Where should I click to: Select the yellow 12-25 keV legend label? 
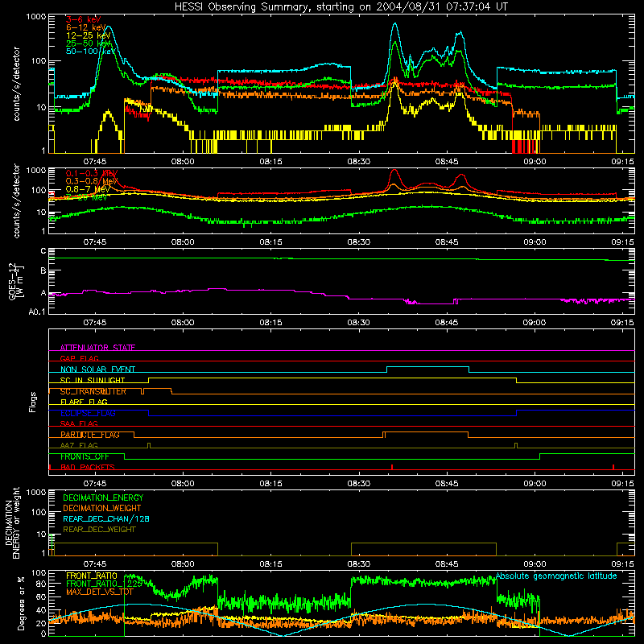(x=89, y=35)
